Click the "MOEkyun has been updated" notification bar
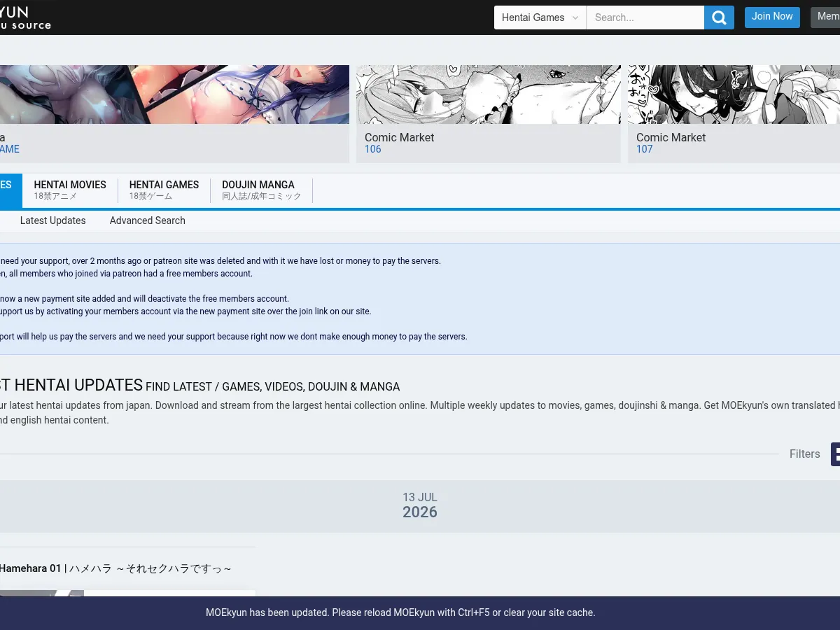The height and width of the screenshot is (630, 840). pos(420,612)
